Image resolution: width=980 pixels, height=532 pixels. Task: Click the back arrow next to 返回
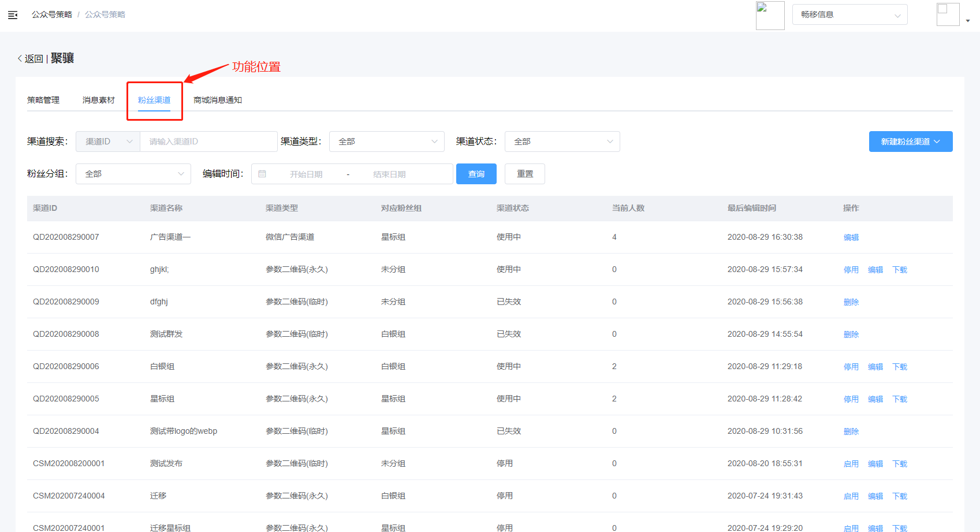tap(20, 58)
